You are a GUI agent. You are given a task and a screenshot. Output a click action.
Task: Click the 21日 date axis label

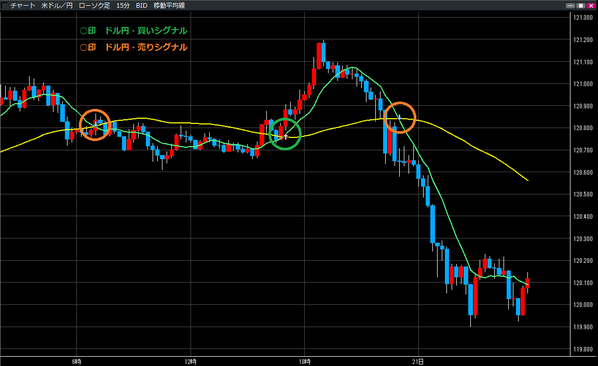point(418,361)
